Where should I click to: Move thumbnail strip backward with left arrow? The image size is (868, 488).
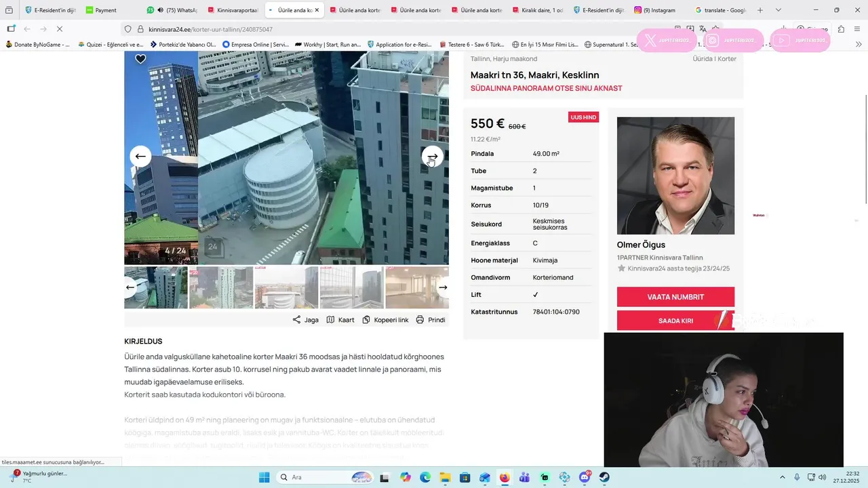(130, 287)
